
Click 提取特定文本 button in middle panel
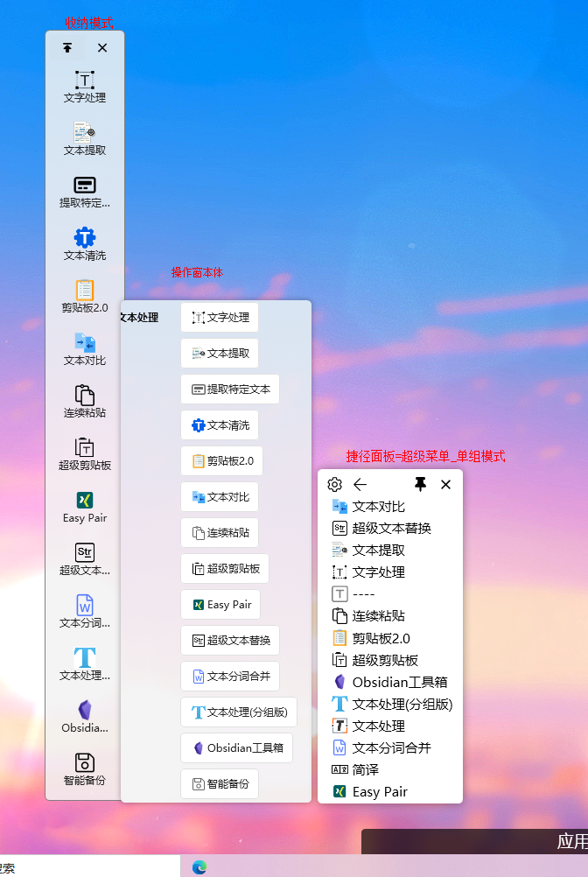(x=230, y=389)
